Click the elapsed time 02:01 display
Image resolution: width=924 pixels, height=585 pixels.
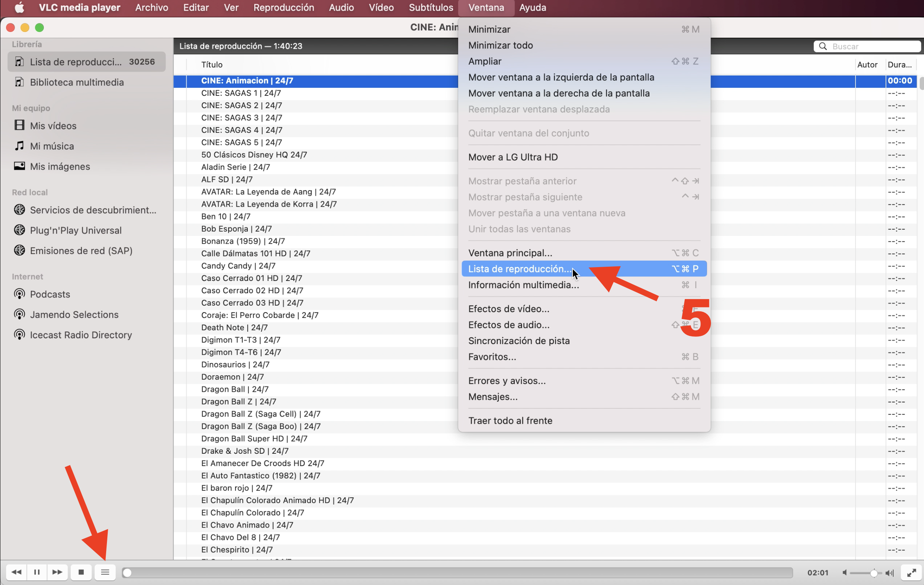(x=817, y=573)
